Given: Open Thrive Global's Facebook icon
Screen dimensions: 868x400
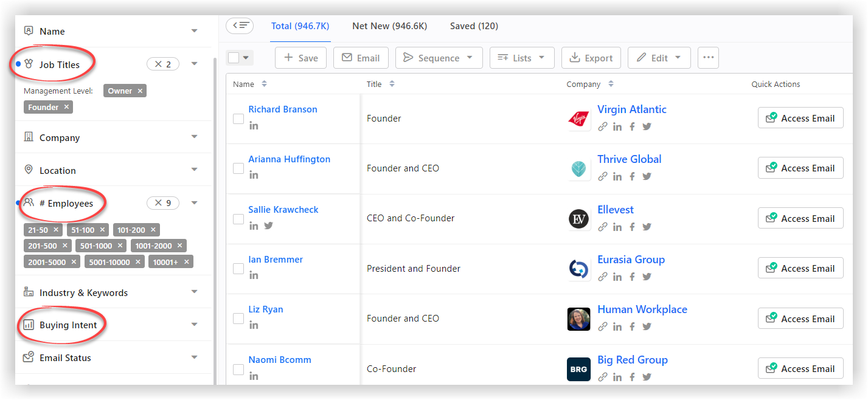Looking at the screenshot, I should tap(632, 176).
